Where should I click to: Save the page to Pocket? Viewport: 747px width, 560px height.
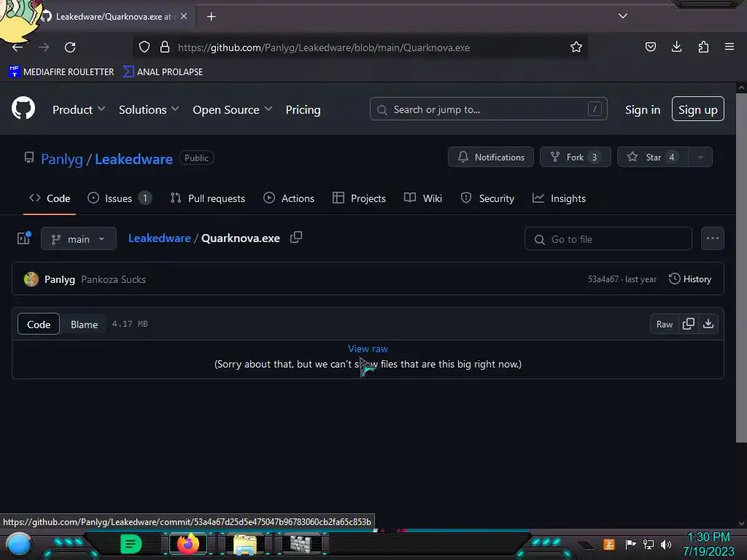[x=650, y=47]
